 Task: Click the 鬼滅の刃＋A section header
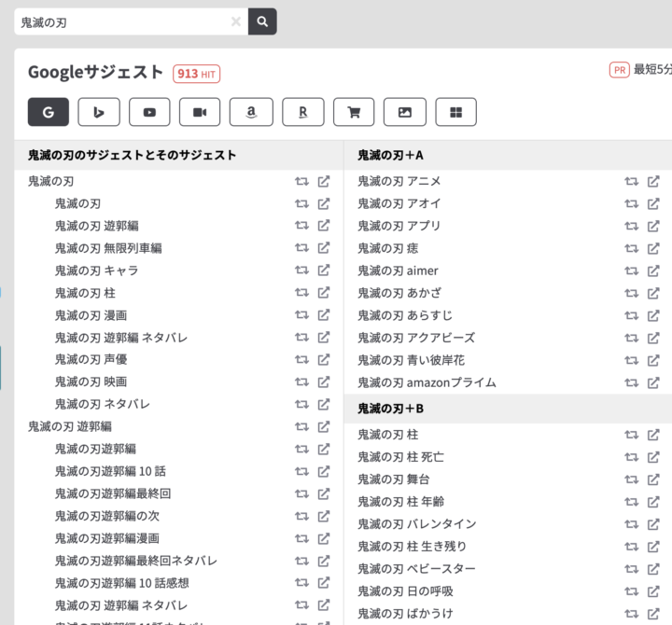[x=391, y=155]
